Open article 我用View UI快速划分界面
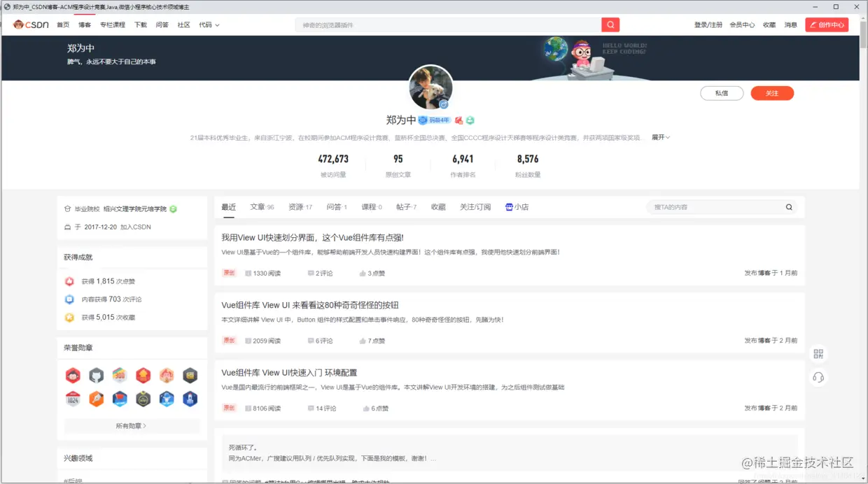 [x=312, y=238]
